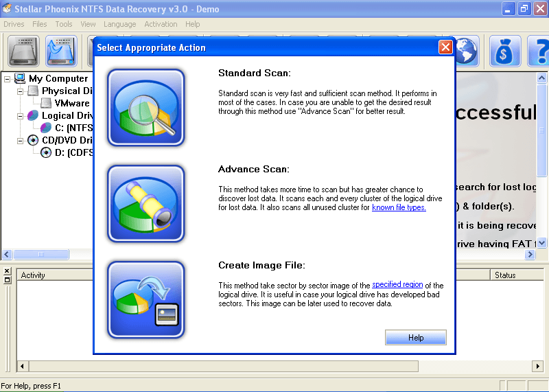Click log panel scrollbar left arrow
Viewport: 549px width, 392px height.
coord(23,367)
